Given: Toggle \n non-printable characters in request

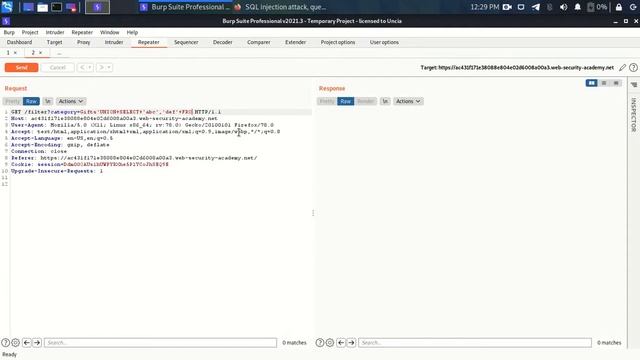Looking at the screenshot, I should tap(48, 101).
